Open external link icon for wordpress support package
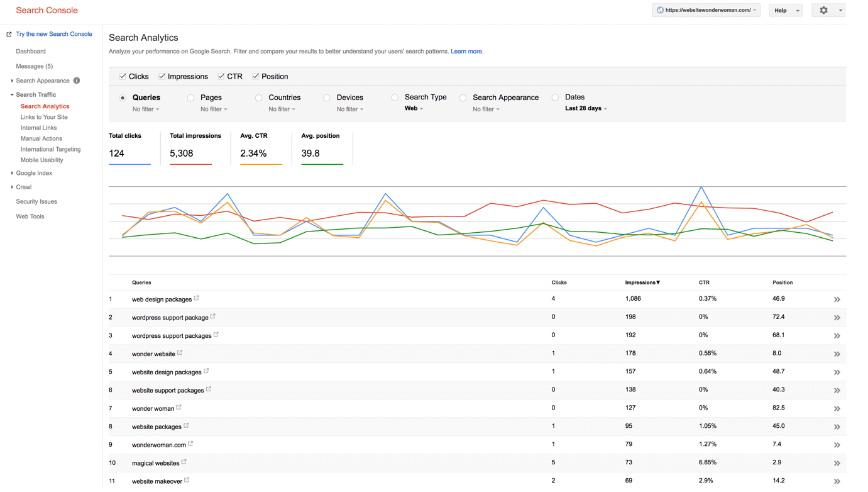This screenshot has width=868, height=492. point(213,316)
